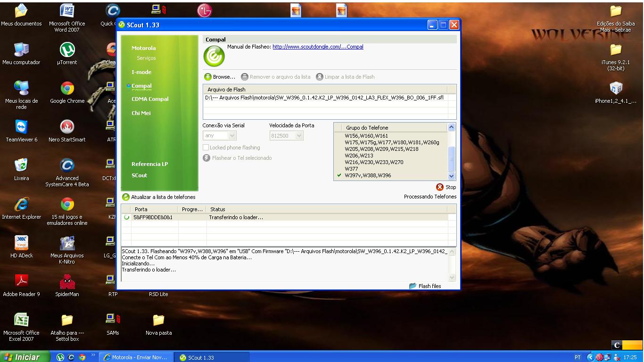
Task: Select Chi Mei in the sidebar
Action: [141, 113]
